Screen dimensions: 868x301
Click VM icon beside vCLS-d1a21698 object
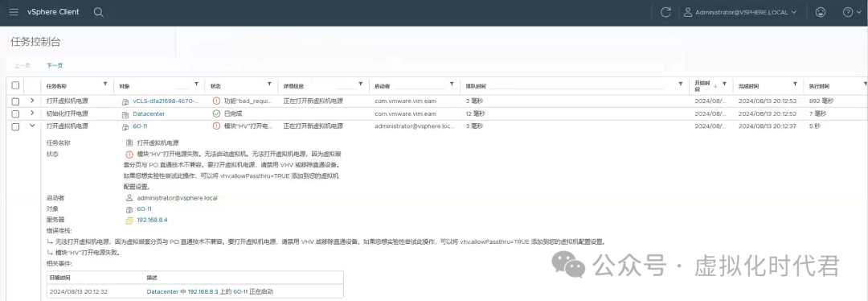[x=125, y=102]
